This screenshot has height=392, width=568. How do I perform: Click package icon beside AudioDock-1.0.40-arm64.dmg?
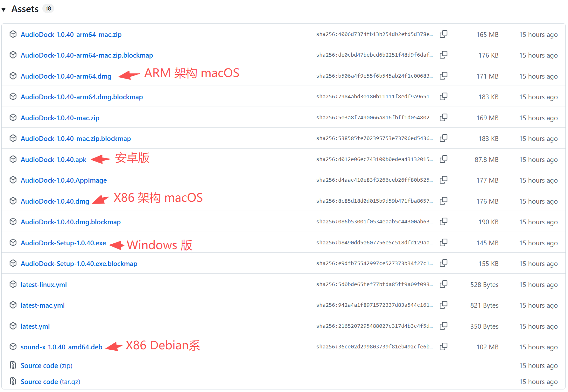click(13, 76)
